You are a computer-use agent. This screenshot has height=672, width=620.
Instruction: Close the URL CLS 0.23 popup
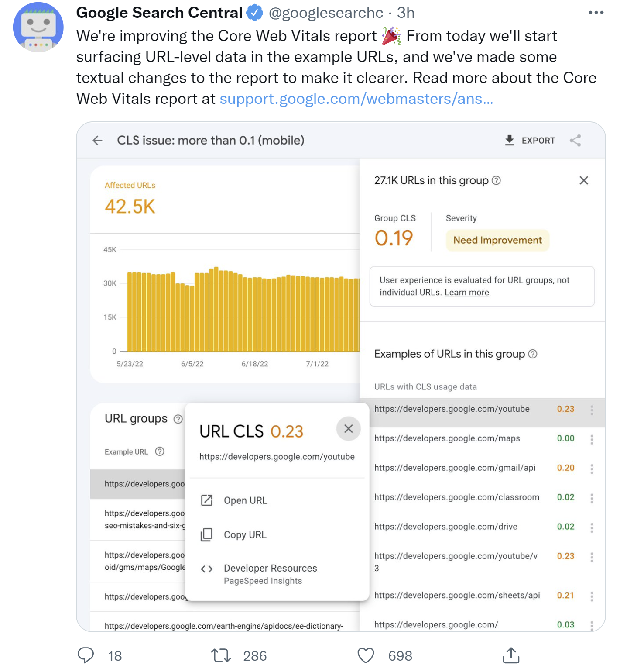(348, 429)
